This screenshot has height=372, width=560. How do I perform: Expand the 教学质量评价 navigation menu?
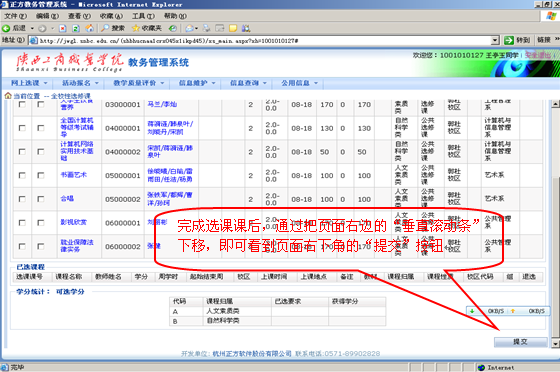pos(139,83)
